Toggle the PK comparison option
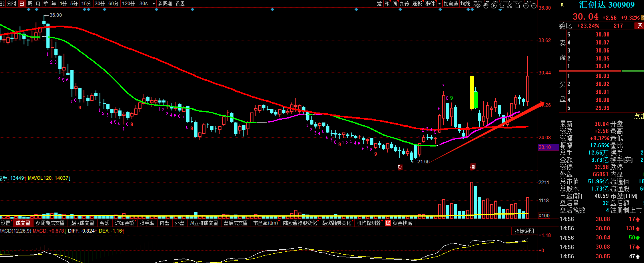The width and height of the screenshot is (644, 263). [387, 4]
